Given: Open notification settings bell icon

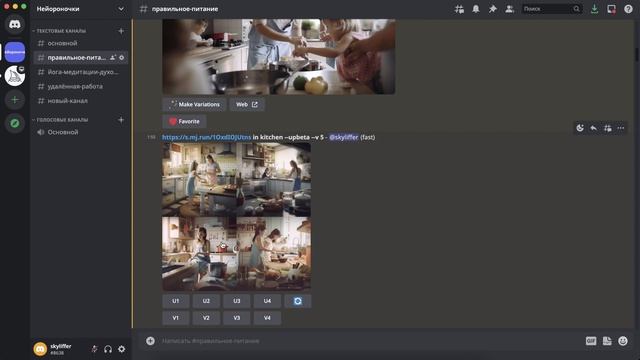Looking at the screenshot, I should (476, 9).
